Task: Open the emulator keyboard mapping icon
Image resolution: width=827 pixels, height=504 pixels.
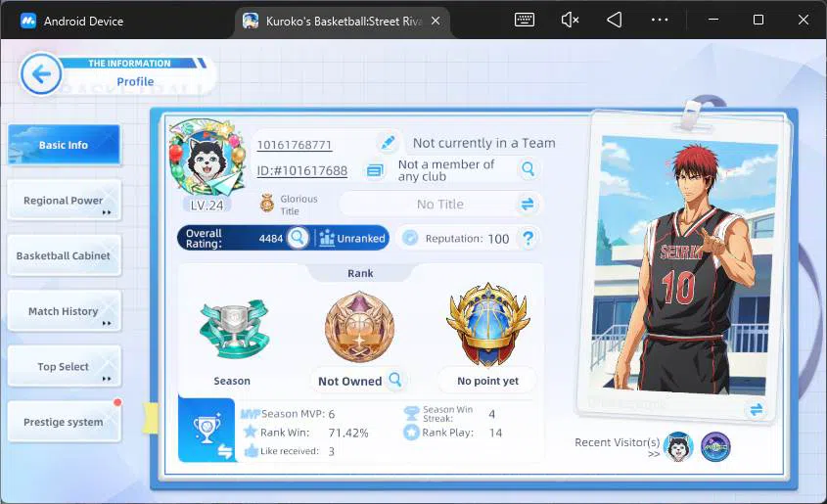Action: (x=525, y=20)
